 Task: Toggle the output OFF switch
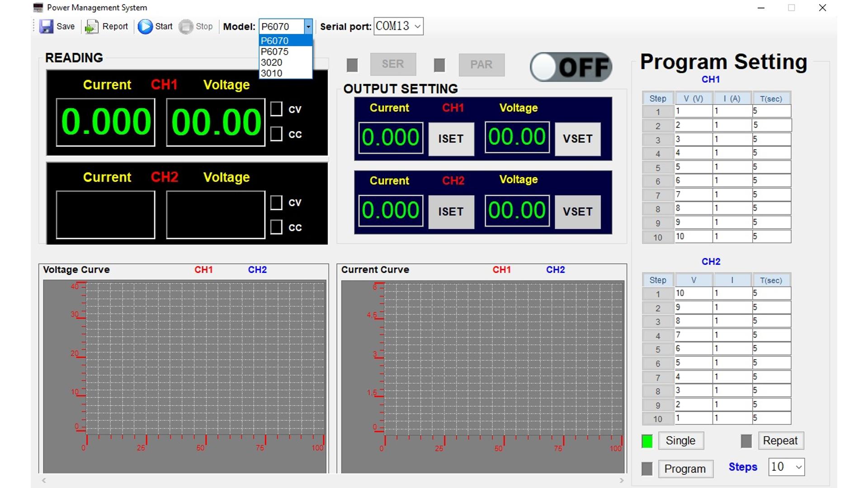click(x=571, y=67)
